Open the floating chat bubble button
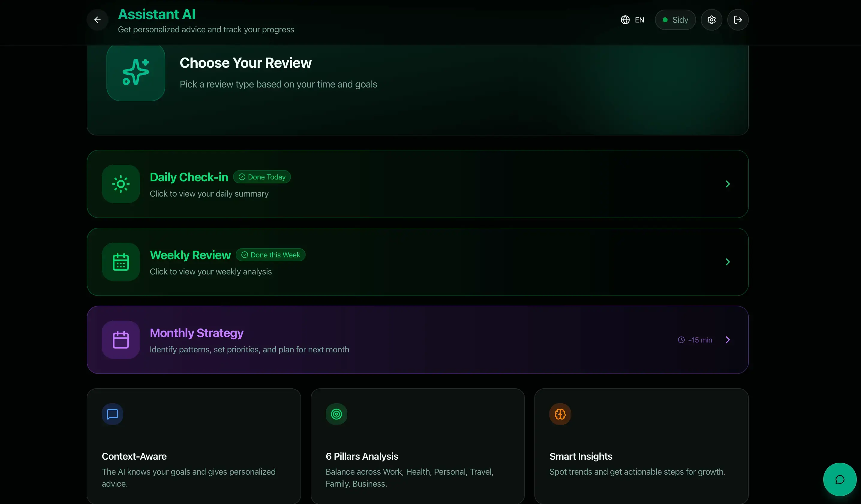Image resolution: width=861 pixels, height=504 pixels. click(839, 479)
